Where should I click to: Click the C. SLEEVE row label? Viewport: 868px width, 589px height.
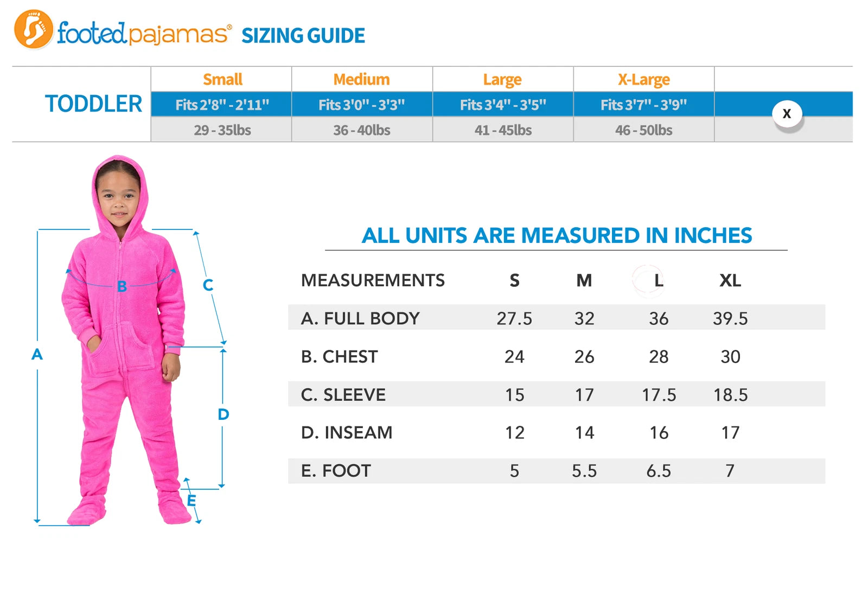coord(343,395)
